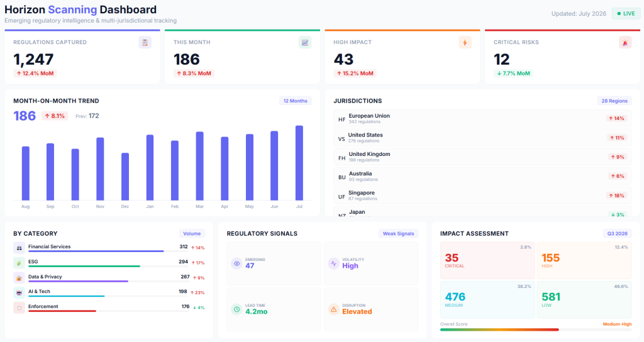Open the European Union jurisdiction row
This screenshot has height=342, width=644.
[x=482, y=119]
